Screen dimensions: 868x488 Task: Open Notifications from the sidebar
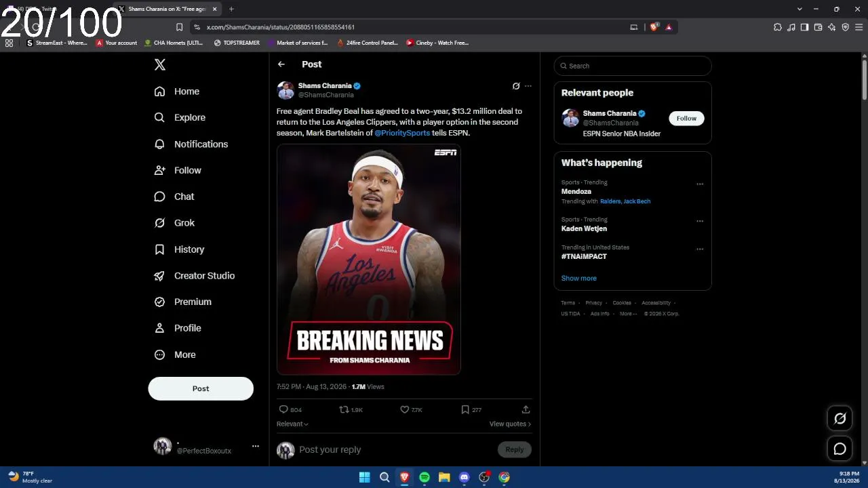pyautogui.click(x=191, y=144)
